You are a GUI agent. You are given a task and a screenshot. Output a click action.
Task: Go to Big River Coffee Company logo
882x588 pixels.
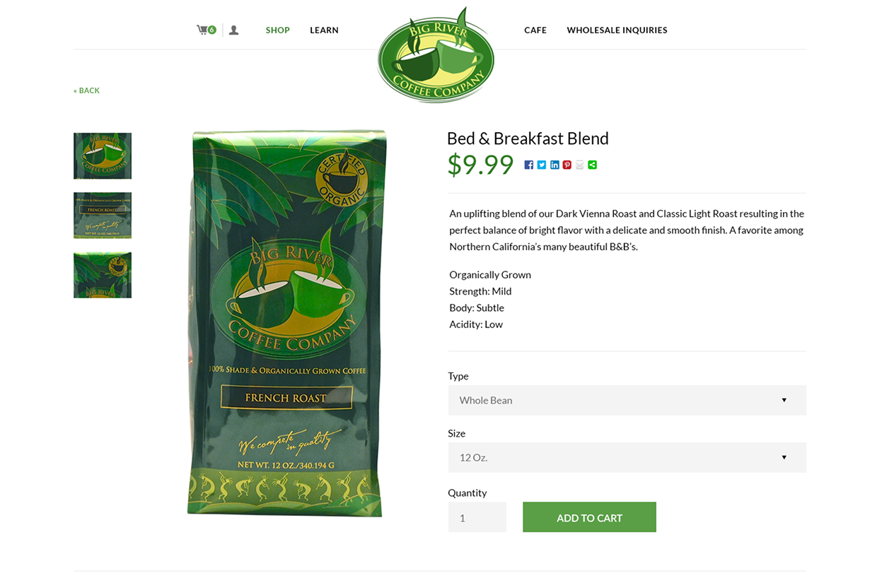(436, 55)
